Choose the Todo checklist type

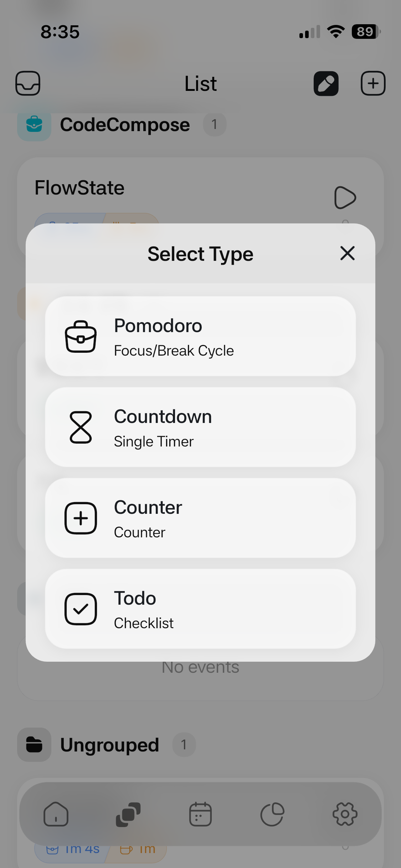(200, 609)
